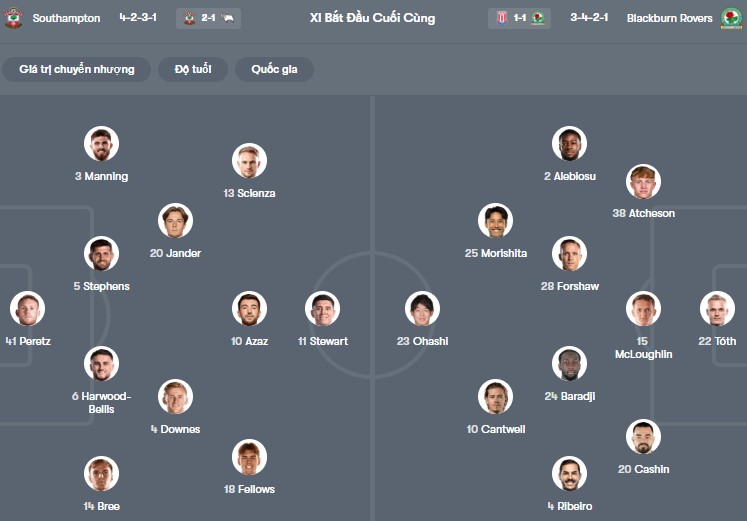The image size is (747, 521).
Task: Toggle the Quốc gia filter
Action: (273, 69)
